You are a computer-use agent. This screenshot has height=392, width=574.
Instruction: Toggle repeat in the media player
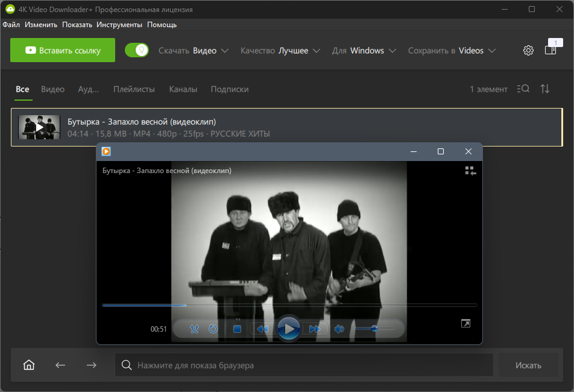213,329
